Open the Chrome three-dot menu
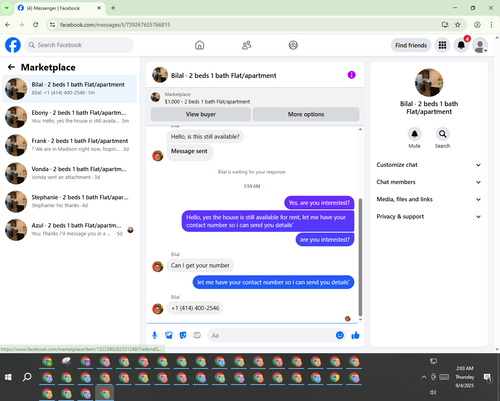 (x=491, y=25)
